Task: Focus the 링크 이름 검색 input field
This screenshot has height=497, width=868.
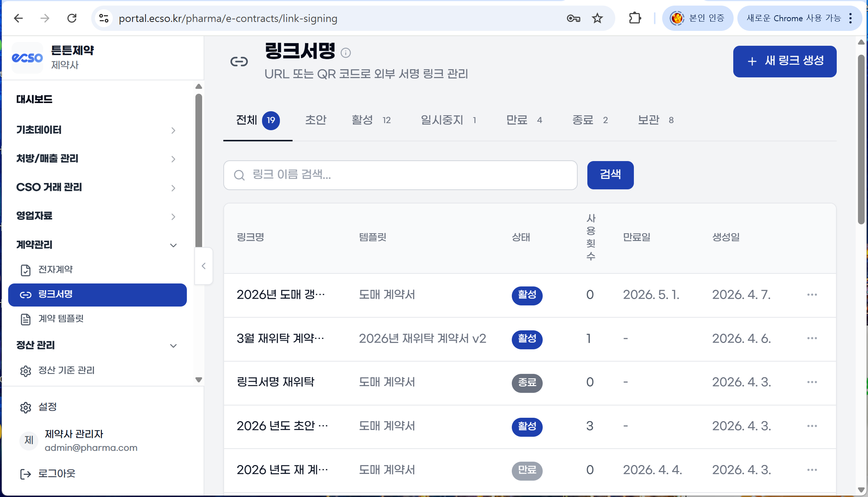Action: coord(400,175)
